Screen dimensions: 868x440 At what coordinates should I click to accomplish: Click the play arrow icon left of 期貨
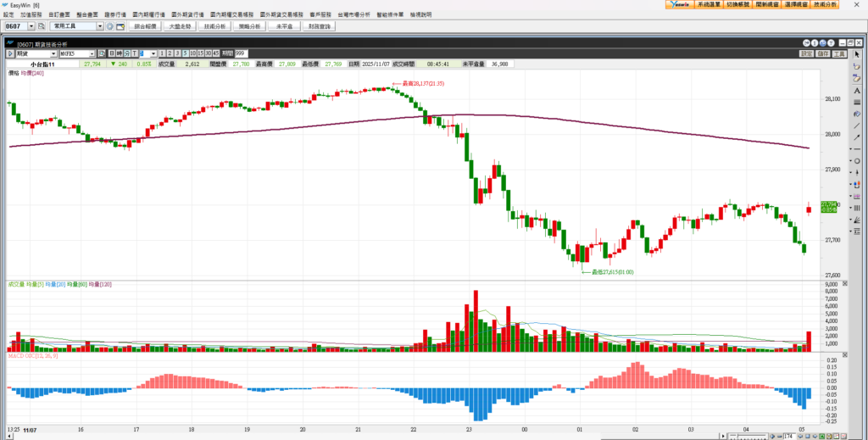tap(11, 53)
